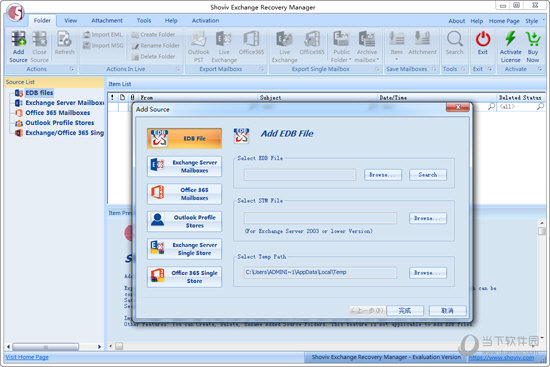Click the Select EDB File path field
550x367 pixels.
[x=300, y=174]
